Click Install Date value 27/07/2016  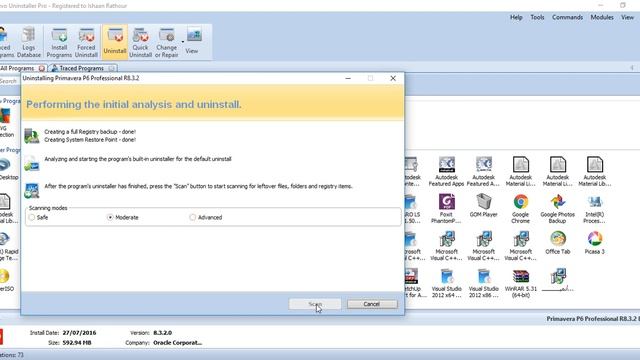click(x=79, y=333)
